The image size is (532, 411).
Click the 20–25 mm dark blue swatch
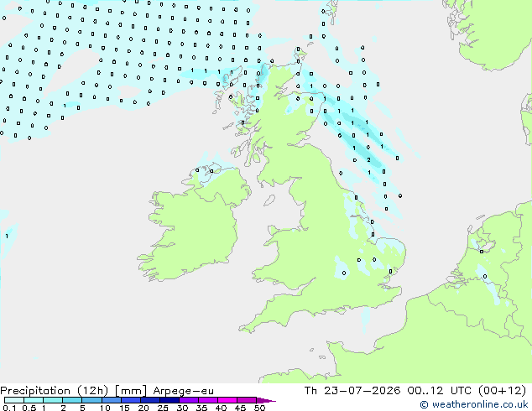(150, 400)
